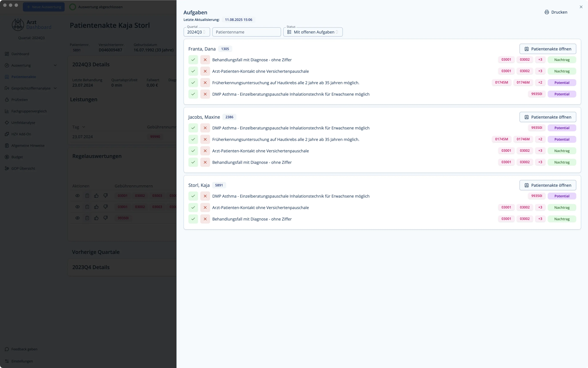
Task: Accept Franta's Hautkrebs Früherkennung task
Action: pos(193,82)
